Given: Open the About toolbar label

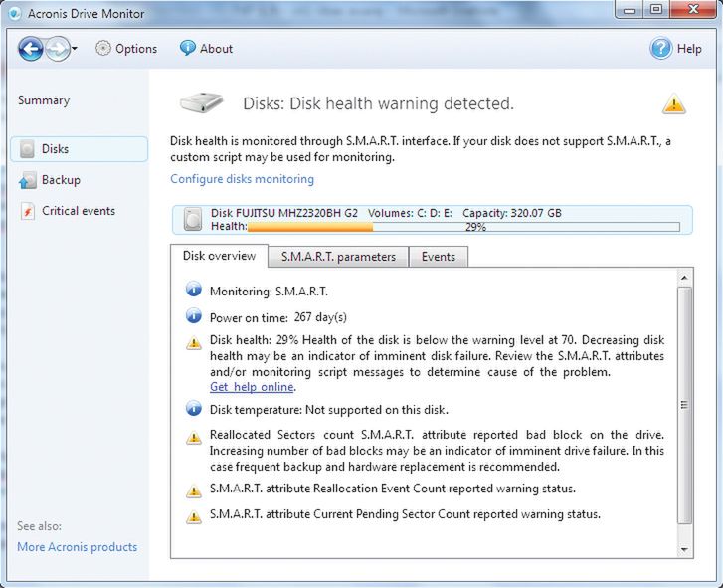Looking at the screenshot, I should pyautogui.click(x=216, y=49).
